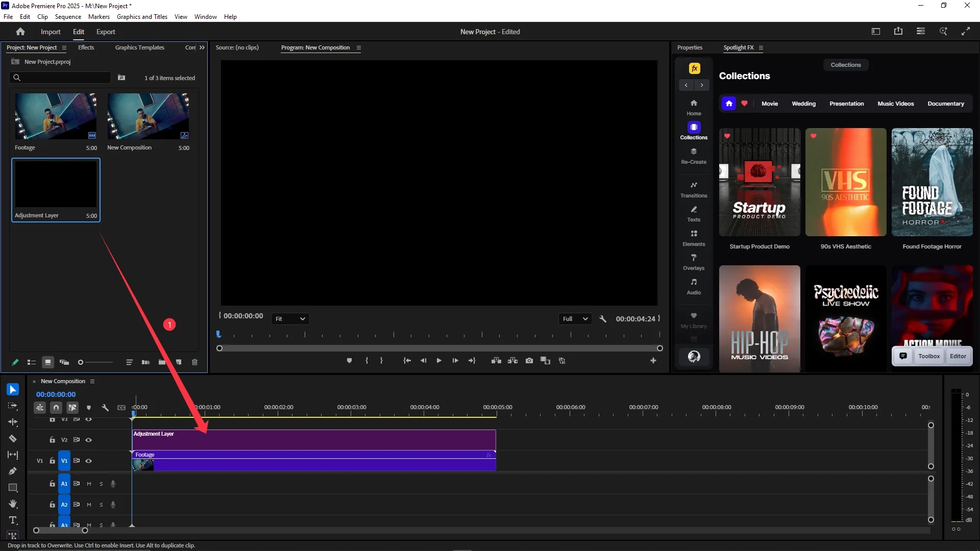Open Spotlight FX panel menu
This screenshot has width=980, height=551.
761,48
